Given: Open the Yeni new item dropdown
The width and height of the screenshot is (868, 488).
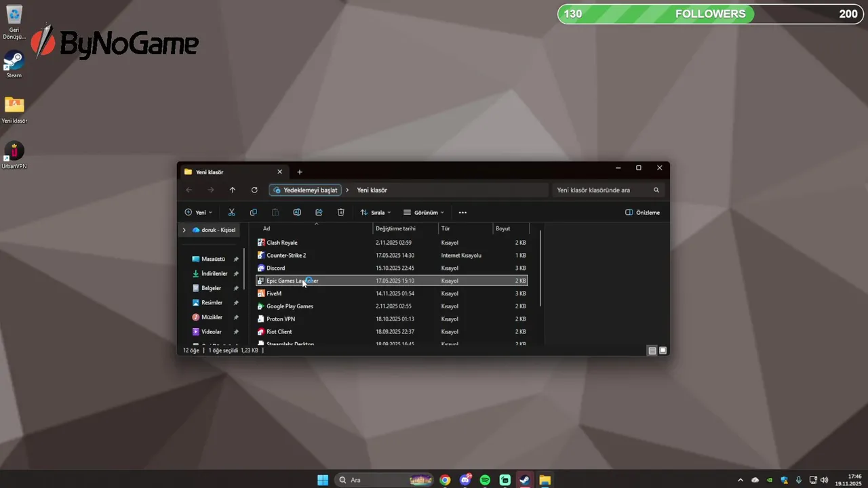Looking at the screenshot, I should tap(198, 212).
